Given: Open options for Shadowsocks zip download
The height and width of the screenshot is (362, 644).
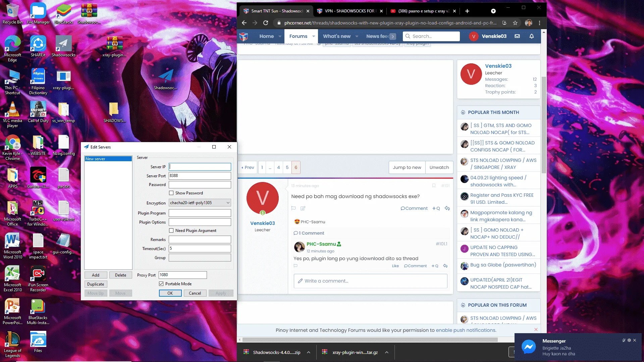Looking at the screenshot, I should [x=309, y=352].
